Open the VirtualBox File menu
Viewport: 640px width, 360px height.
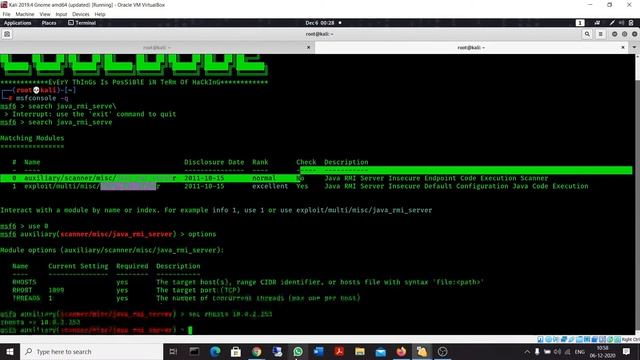coord(6,14)
